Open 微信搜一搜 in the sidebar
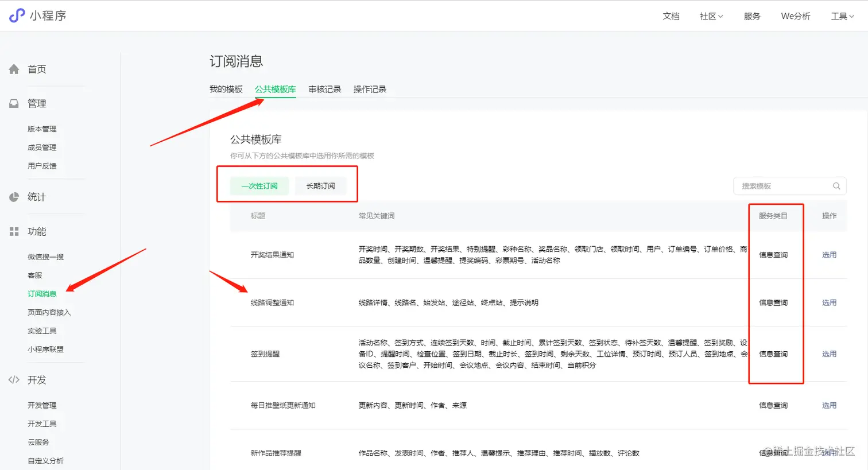Image resolution: width=868 pixels, height=470 pixels. point(45,257)
